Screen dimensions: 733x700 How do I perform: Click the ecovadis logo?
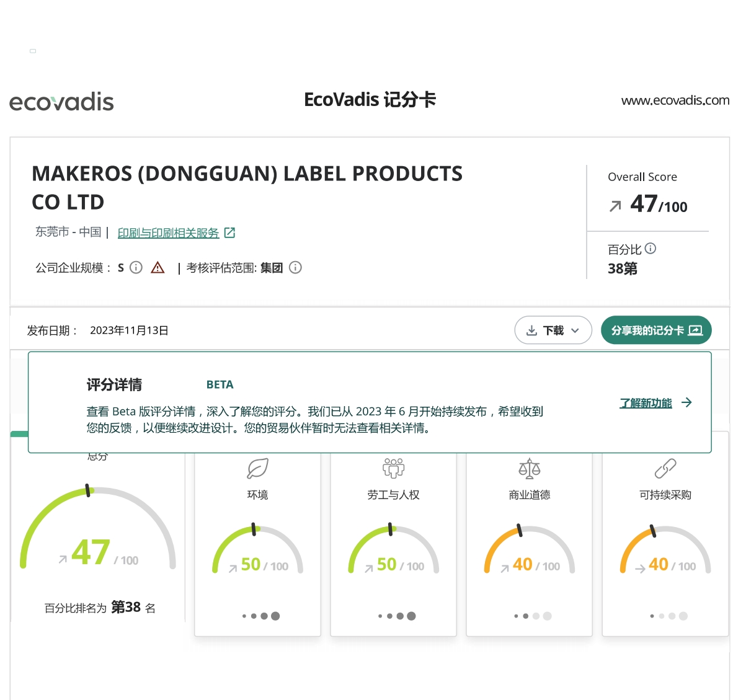point(61,102)
